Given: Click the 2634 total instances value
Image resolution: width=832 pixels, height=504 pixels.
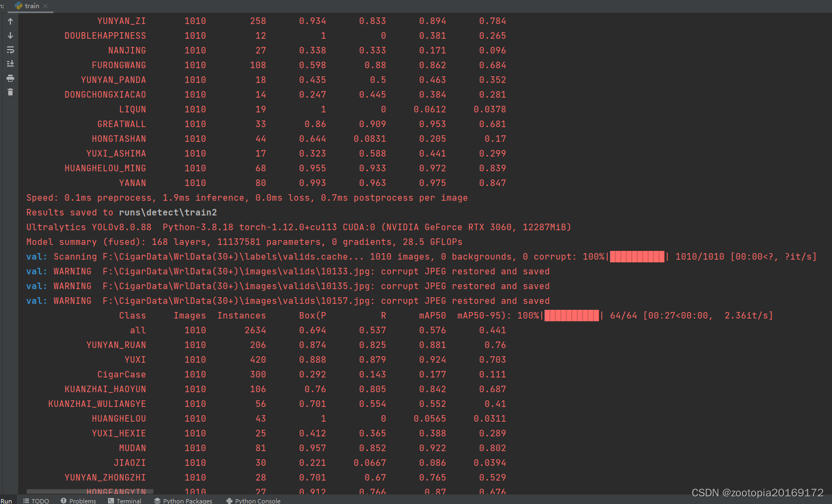Looking at the screenshot, I should coord(255,330).
